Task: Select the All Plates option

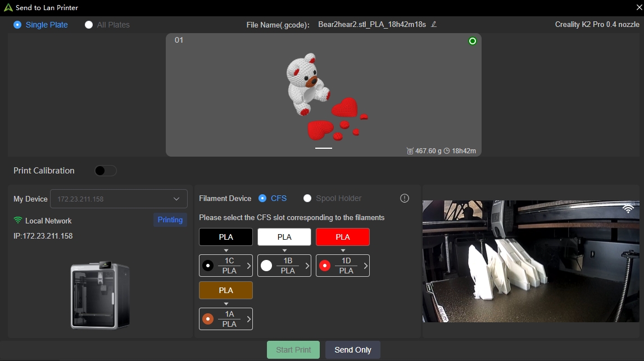Action: [89, 25]
